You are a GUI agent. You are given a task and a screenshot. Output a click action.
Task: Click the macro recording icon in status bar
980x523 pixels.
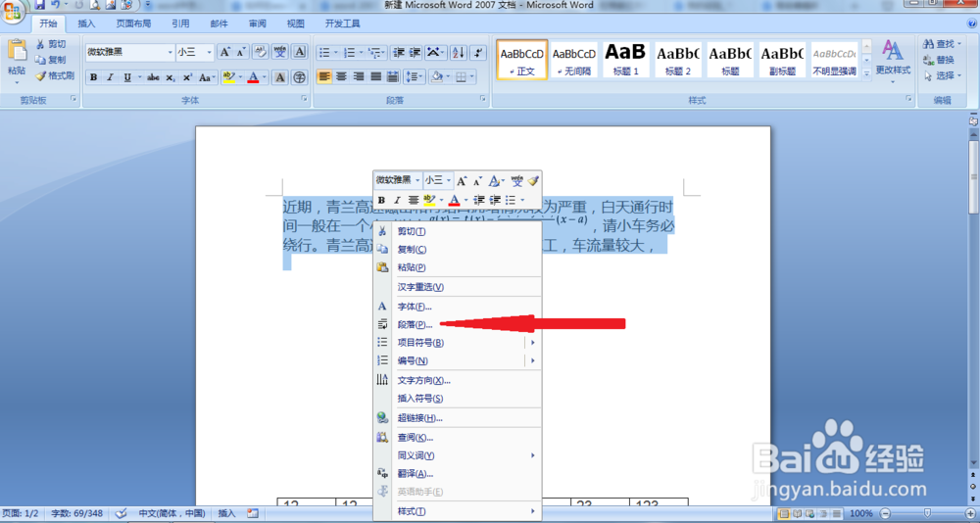(253, 513)
